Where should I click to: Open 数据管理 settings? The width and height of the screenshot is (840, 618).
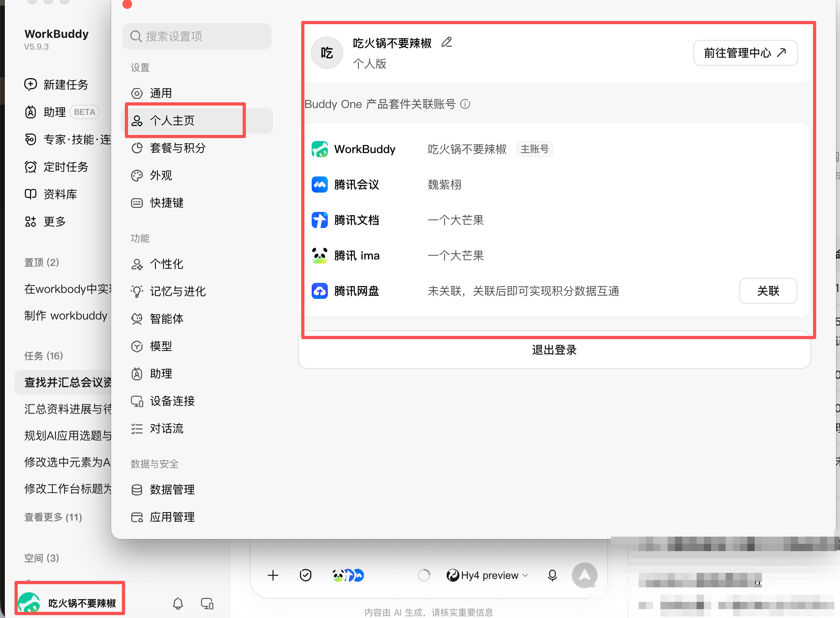[197, 489]
